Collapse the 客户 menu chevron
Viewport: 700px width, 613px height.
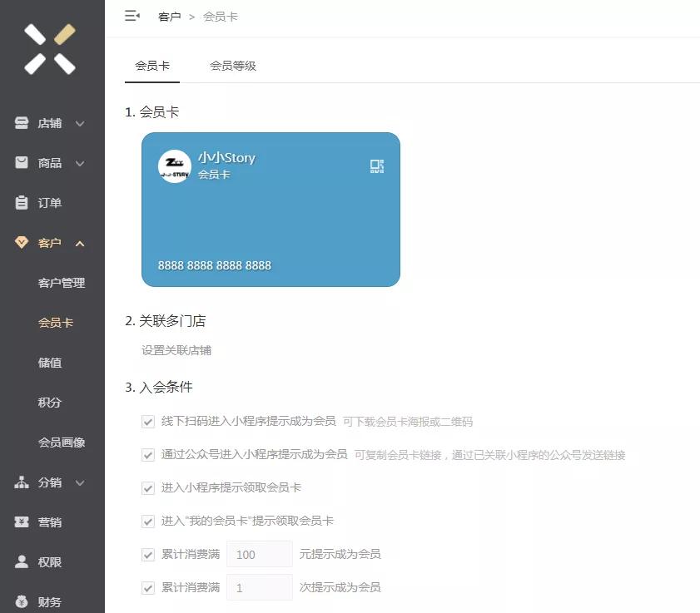coord(80,243)
